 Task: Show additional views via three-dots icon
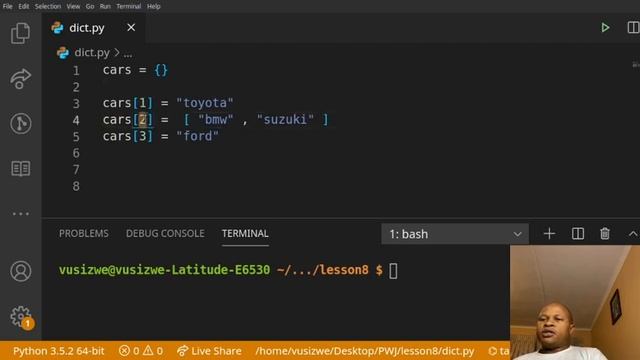20,213
